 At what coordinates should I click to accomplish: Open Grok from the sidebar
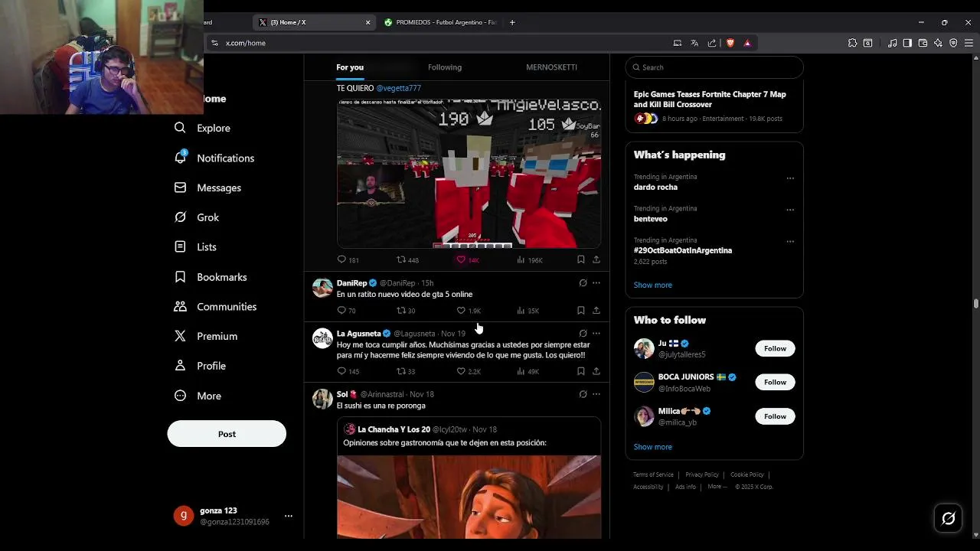tap(197, 217)
